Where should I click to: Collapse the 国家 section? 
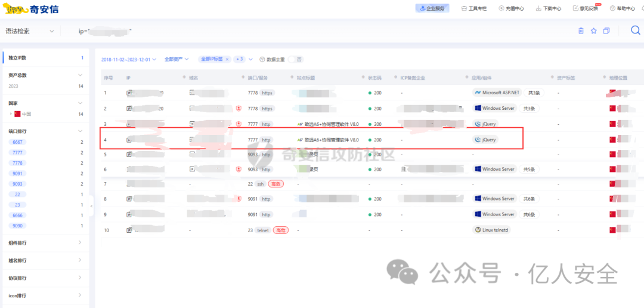click(x=80, y=103)
